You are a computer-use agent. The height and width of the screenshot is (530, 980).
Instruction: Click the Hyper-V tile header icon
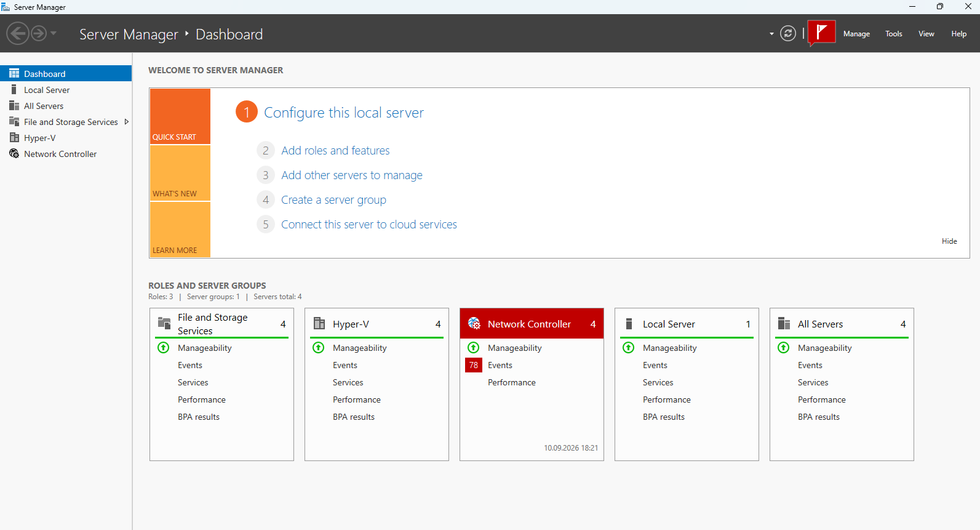[319, 324]
